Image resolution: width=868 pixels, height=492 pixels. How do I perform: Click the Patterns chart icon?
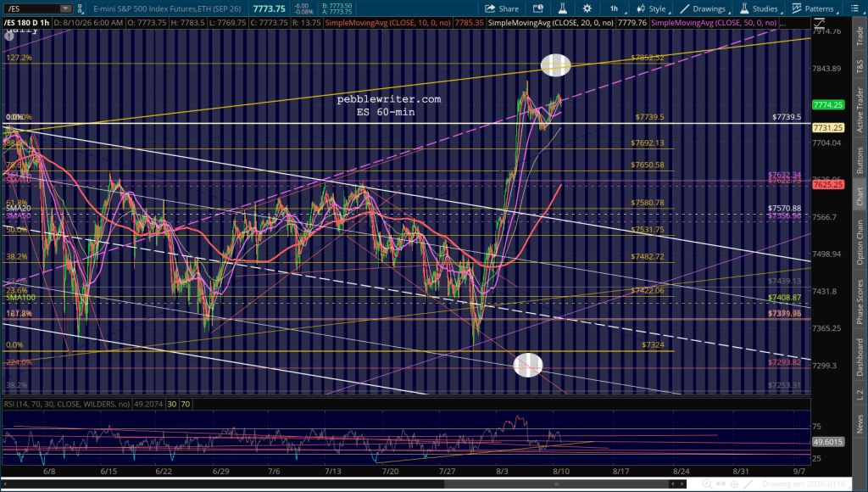coord(797,8)
